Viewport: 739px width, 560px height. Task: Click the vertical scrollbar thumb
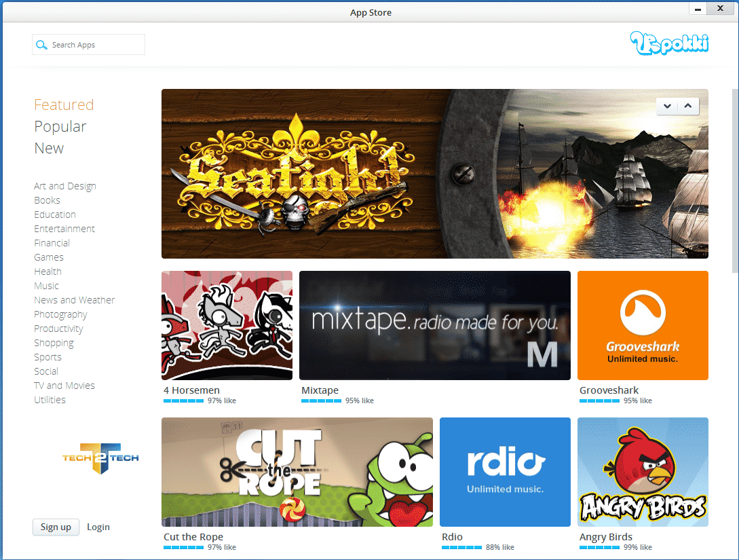[x=735, y=181]
